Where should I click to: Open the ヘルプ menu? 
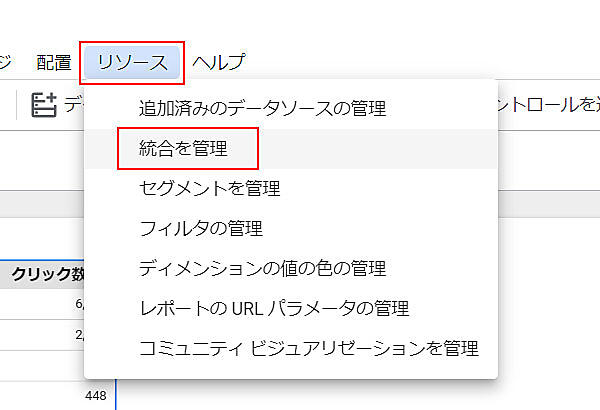[218, 63]
